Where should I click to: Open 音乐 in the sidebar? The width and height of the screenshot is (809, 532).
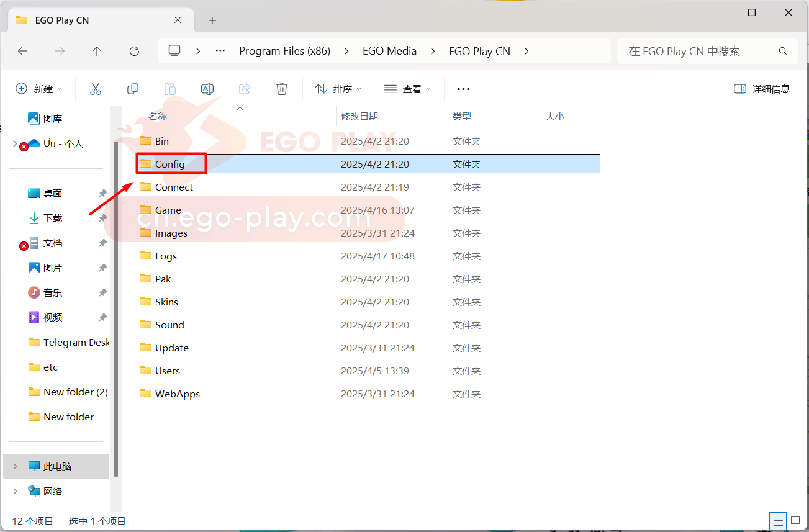click(45, 292)
